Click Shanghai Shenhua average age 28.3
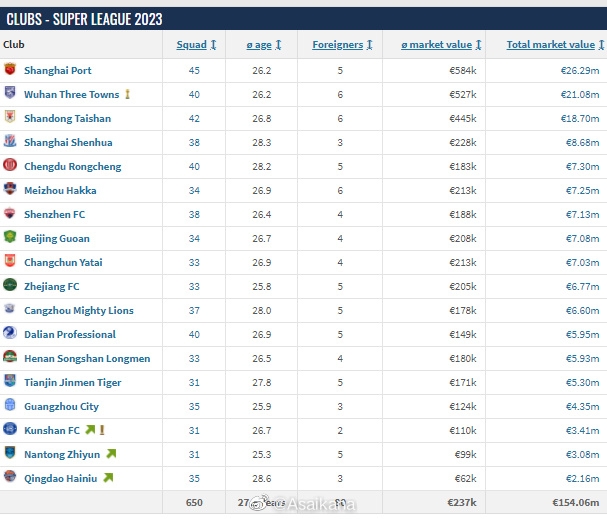607x519 pixels. tap(262, 142)
